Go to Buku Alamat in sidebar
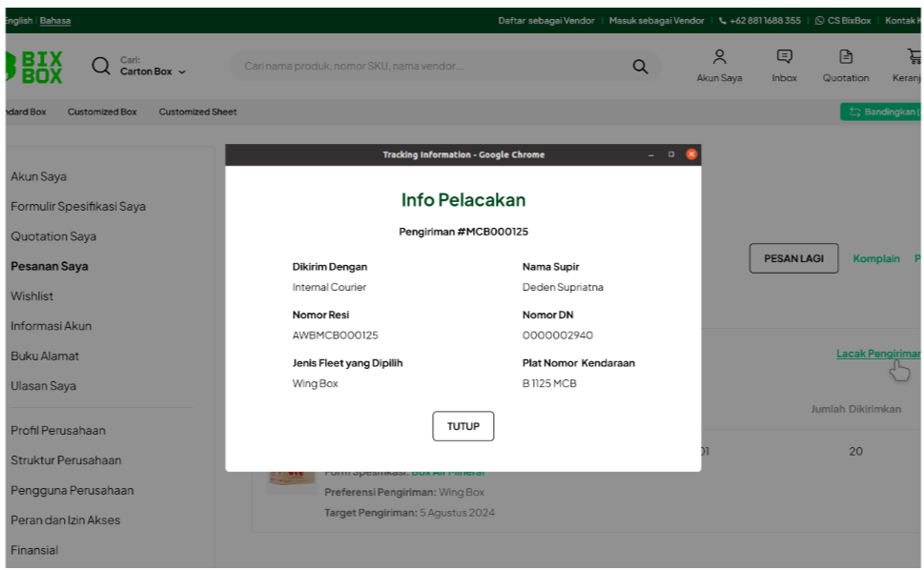 coord(45,356)
